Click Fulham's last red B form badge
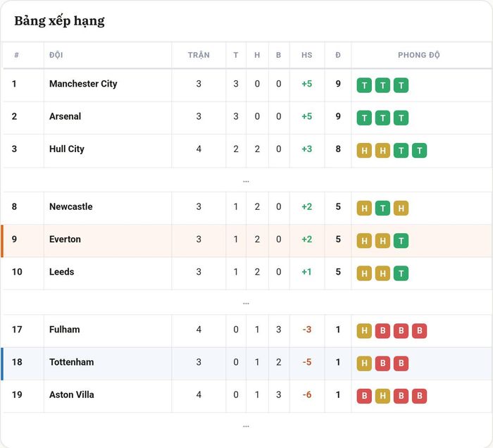493x448 pixels. 420,331
